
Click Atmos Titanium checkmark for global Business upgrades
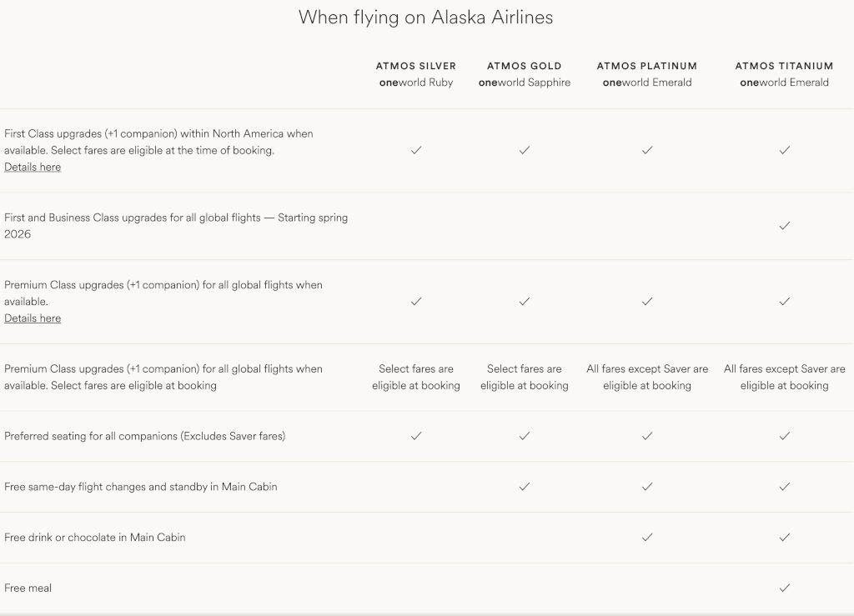click(x=784, y=226)
